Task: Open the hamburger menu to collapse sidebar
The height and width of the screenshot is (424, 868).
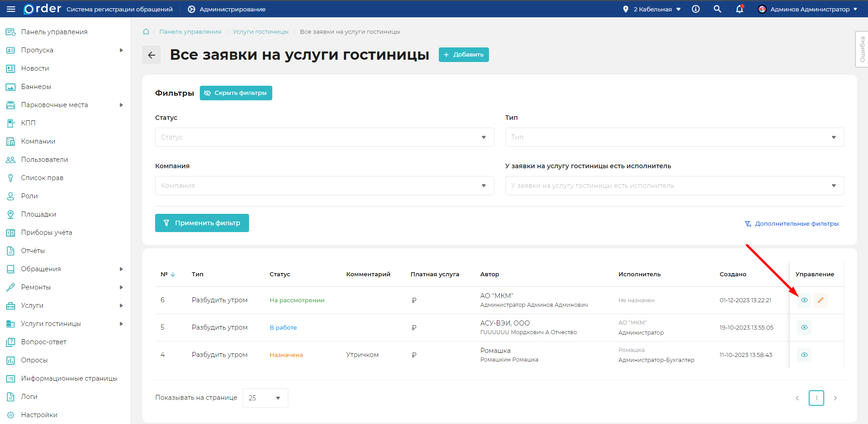Action: 11,9
